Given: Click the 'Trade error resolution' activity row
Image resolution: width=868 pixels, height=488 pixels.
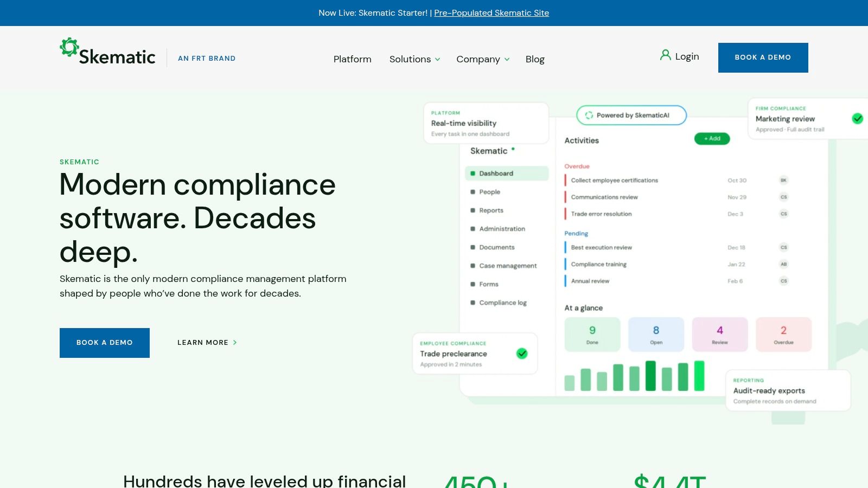Looking at the screenshot, I should (x=677, y=214).
